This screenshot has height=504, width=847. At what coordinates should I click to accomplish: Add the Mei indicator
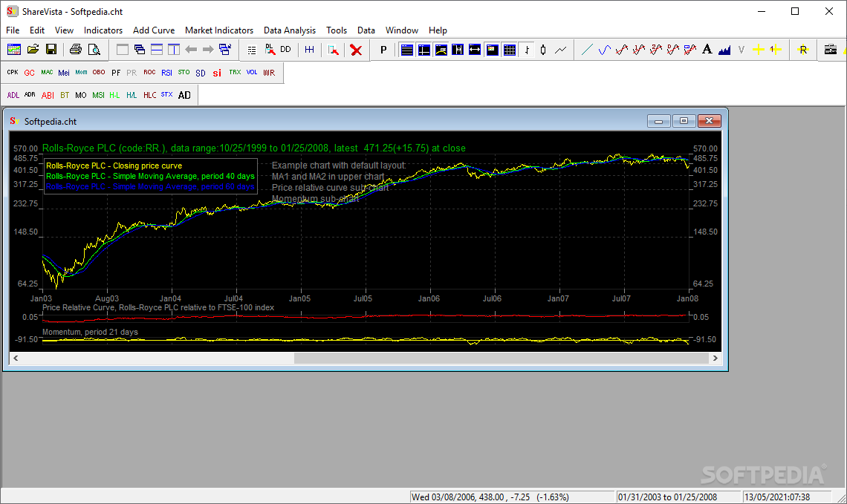coord(64,73)
